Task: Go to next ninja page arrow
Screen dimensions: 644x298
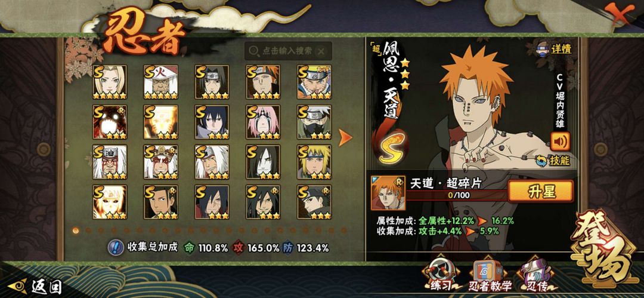Action: click(345, 138)
